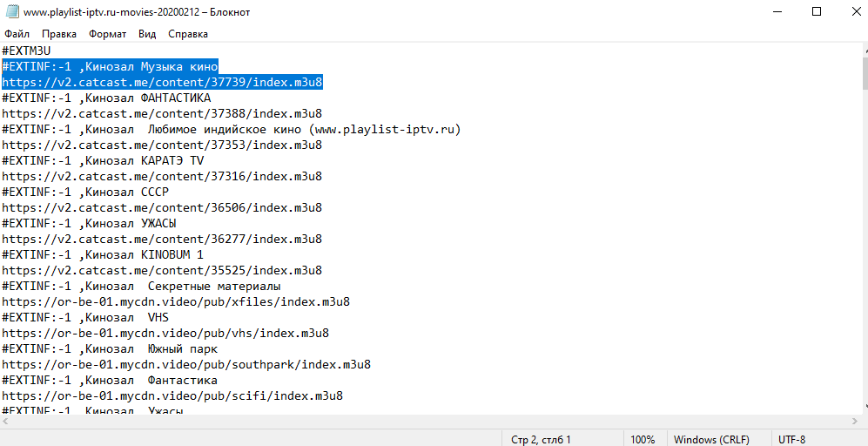Open the Справка menu
The image size is (868, 446).
coord(187,34)
